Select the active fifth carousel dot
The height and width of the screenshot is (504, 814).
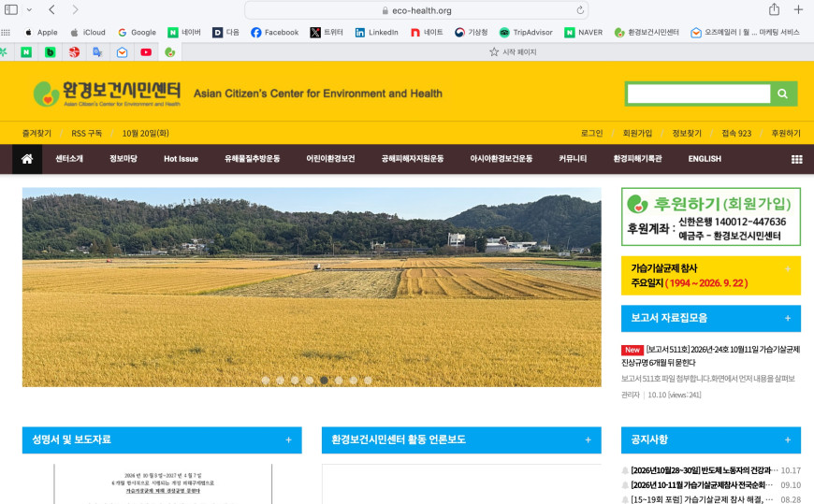pos(324,381)
